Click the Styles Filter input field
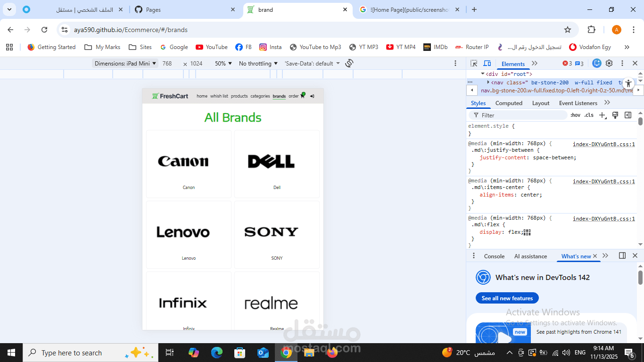 518,115
